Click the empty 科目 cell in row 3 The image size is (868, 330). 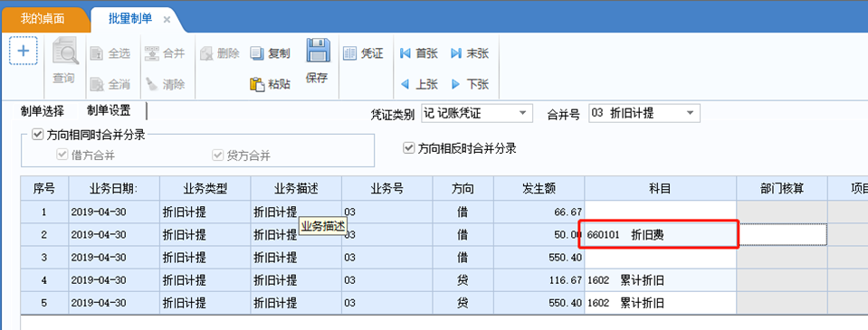click(660, 258)
